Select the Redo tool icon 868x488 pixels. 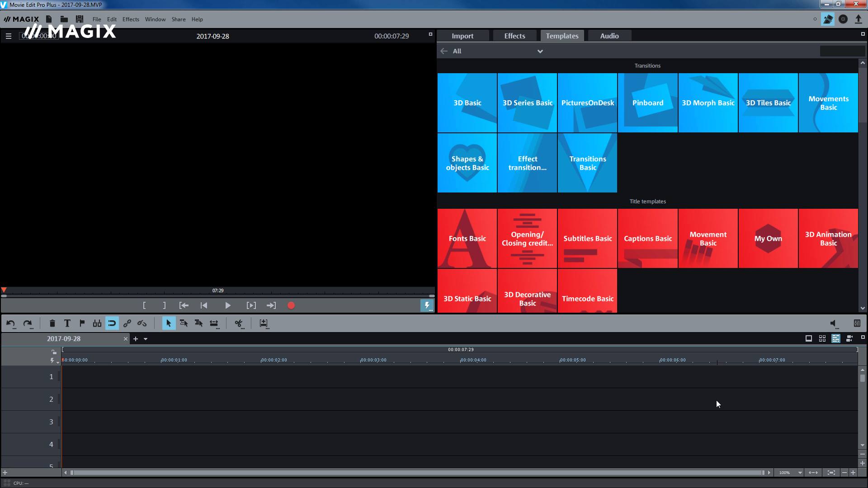[x=28, y=323]
